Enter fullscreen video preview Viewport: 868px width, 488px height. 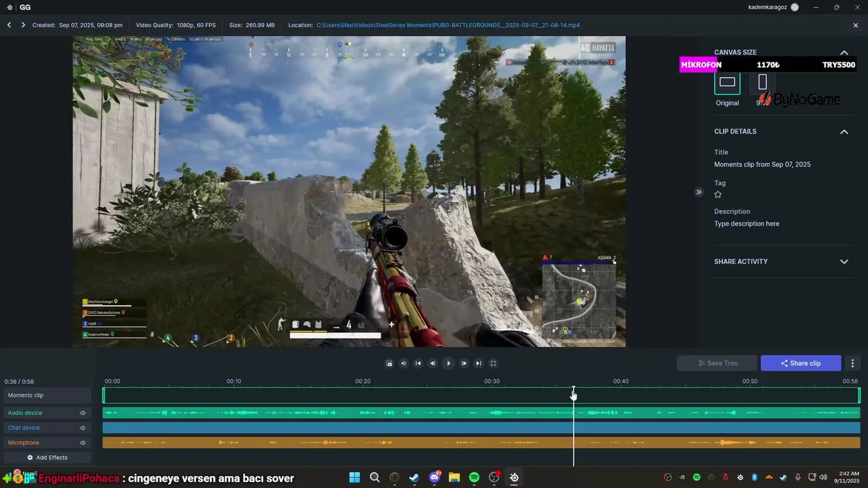point(493,363)
